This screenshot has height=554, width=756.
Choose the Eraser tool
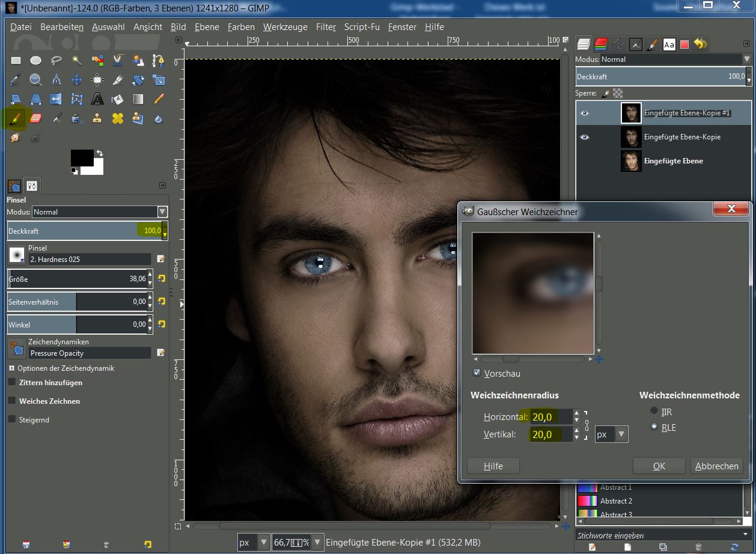(x=35, y=118)
